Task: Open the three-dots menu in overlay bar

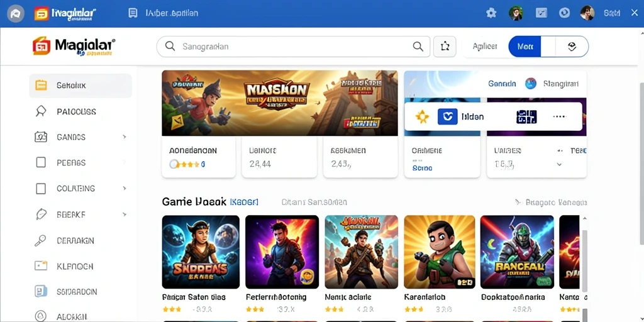Action: 559,116
